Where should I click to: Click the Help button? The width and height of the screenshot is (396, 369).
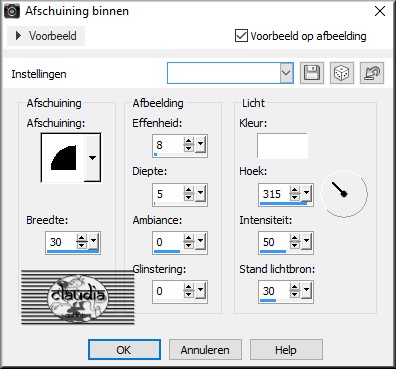pos(286,350)
